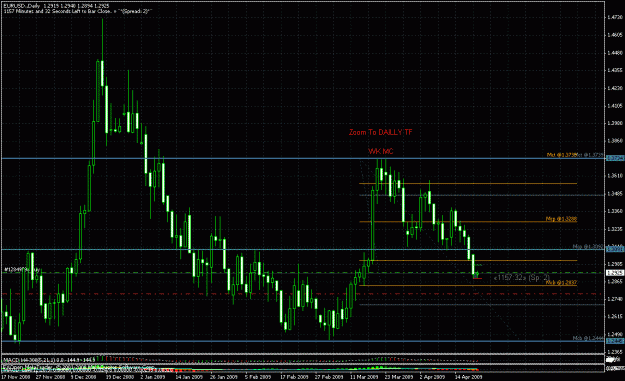Click the orange 'Mrg @1.3288' level label
Viewport: 625px width, 381px height.
(561, 219)
